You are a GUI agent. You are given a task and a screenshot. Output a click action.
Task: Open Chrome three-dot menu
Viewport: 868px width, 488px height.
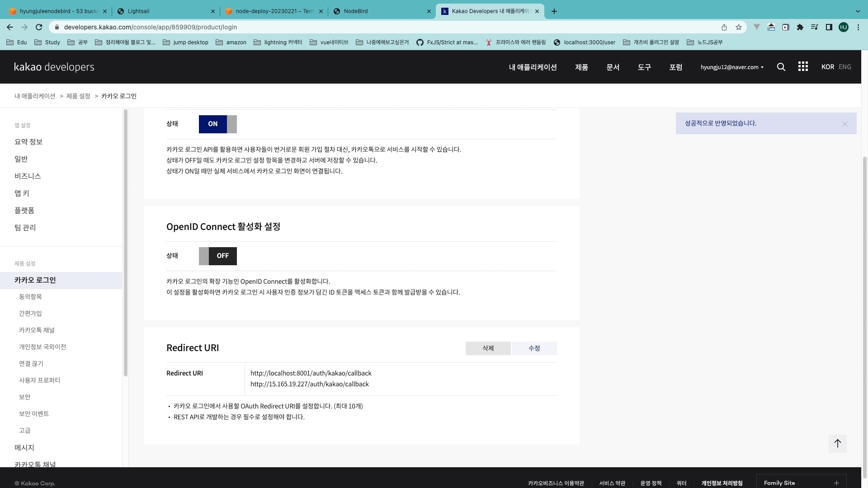point(858,27)
